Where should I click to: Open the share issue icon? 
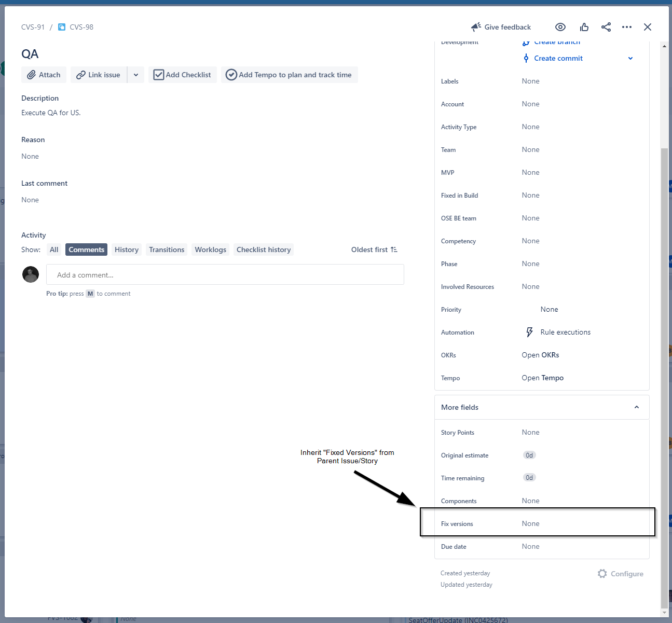[606, 27]
